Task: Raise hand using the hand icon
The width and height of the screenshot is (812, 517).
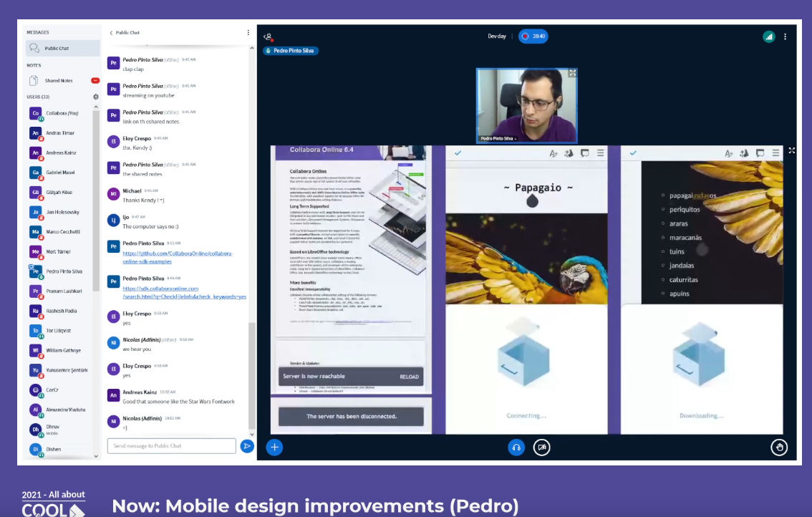Action: [779, 447]
